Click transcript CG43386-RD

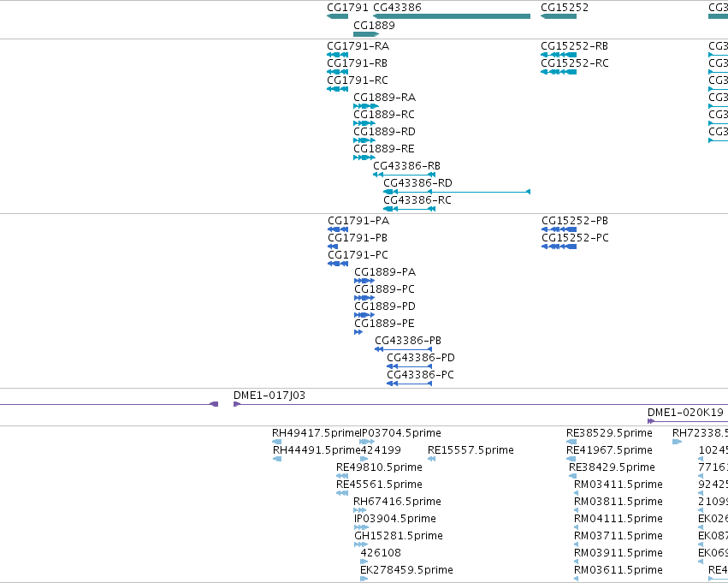[x=417, y=183]
